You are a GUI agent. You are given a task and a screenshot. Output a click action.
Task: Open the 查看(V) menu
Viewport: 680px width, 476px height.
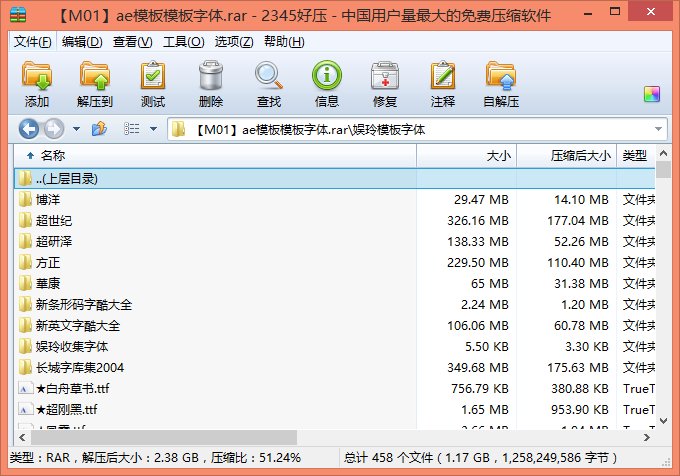(x=132, y=42)
